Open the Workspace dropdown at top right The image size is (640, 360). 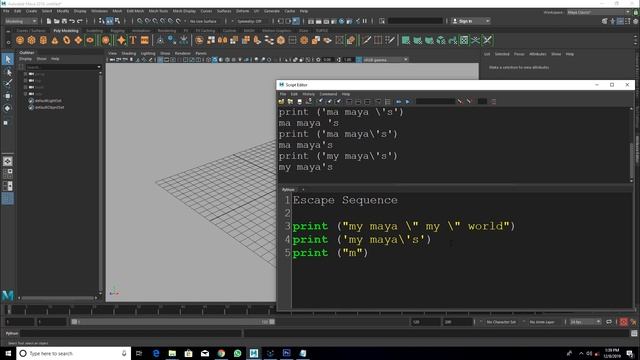pos(598,12)
